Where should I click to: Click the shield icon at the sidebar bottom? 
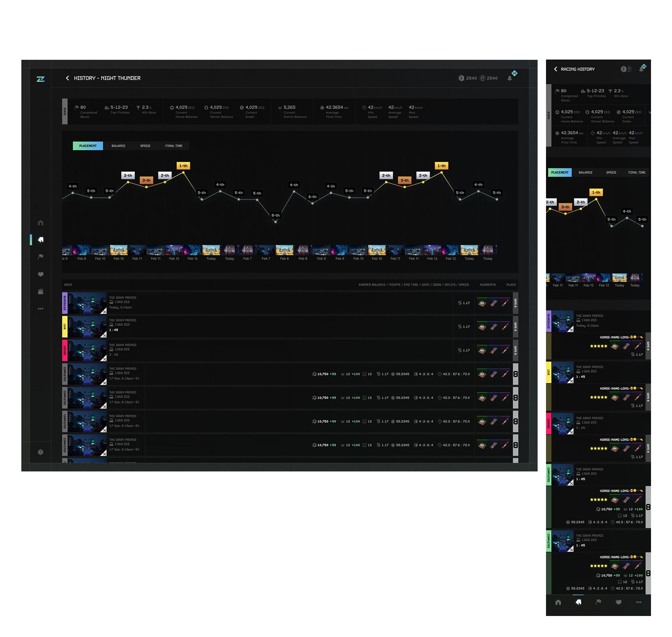(x=41, y=452)
